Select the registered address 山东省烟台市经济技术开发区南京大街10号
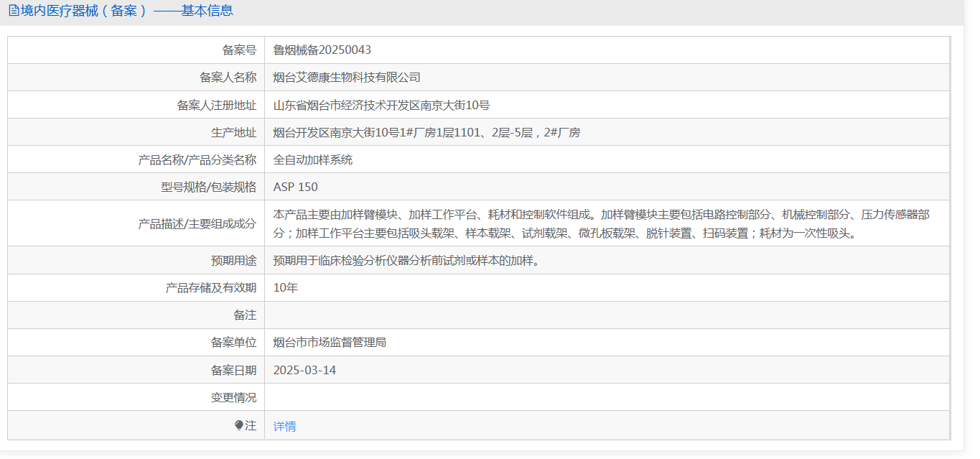 click(381, 105)
